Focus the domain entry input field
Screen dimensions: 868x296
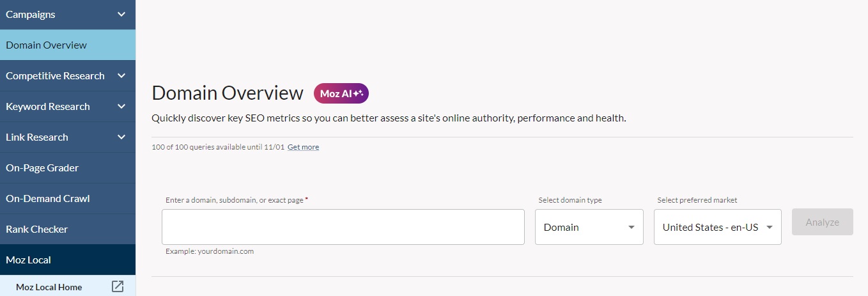point(343,227)
